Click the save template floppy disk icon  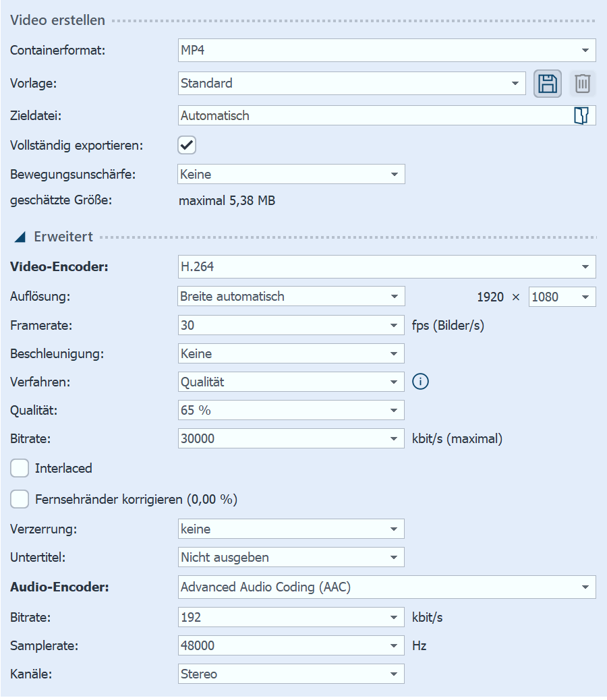(x=548, y=84)
